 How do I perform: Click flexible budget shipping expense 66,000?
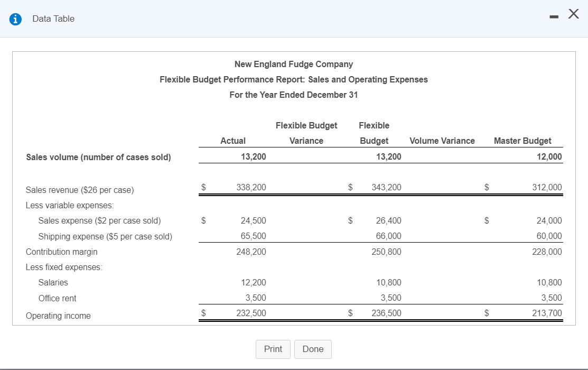tap(389, 236)
